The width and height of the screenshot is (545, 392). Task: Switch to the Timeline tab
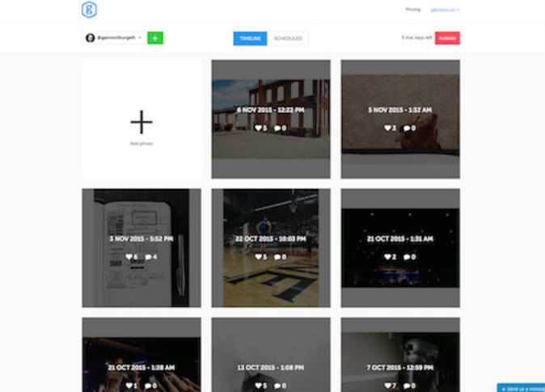[250, 38]
